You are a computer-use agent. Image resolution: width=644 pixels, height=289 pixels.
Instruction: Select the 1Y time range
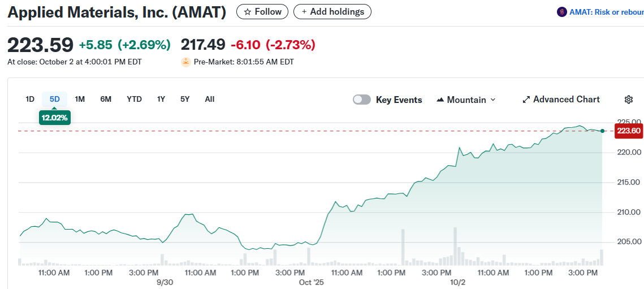pyautogui.click(x=161, y=99)
